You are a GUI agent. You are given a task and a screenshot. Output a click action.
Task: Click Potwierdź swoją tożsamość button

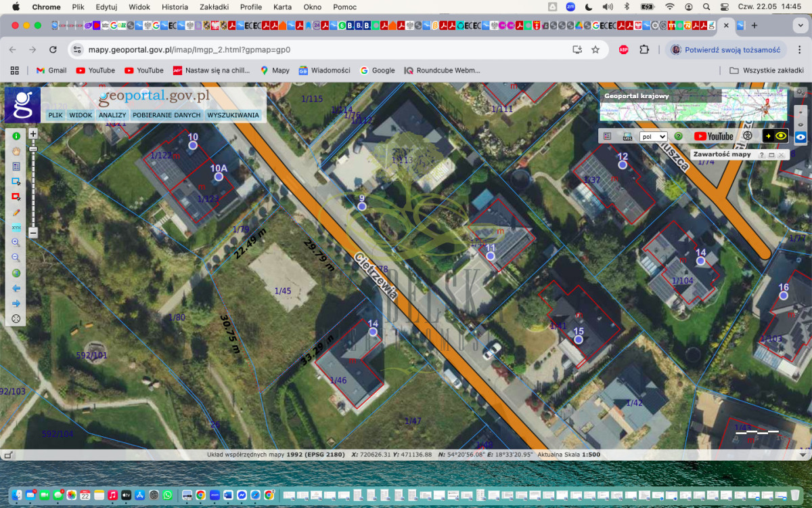coord(725,49)
